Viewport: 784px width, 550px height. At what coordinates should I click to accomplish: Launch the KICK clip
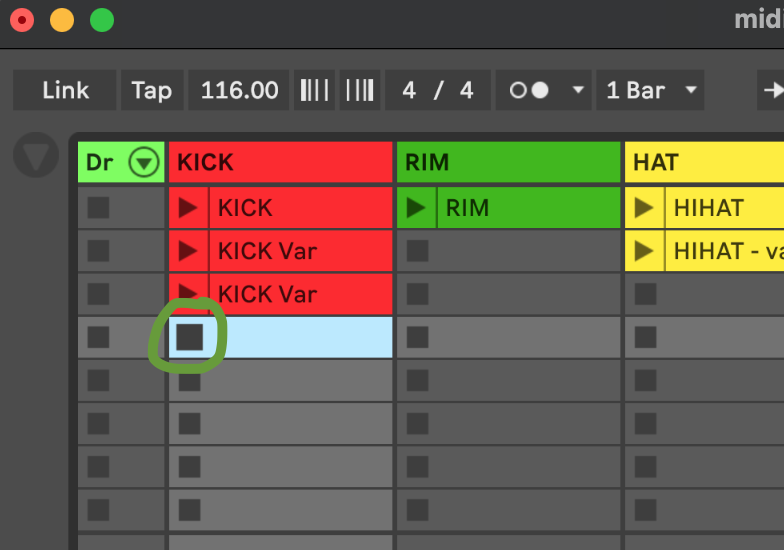point(188,208)
